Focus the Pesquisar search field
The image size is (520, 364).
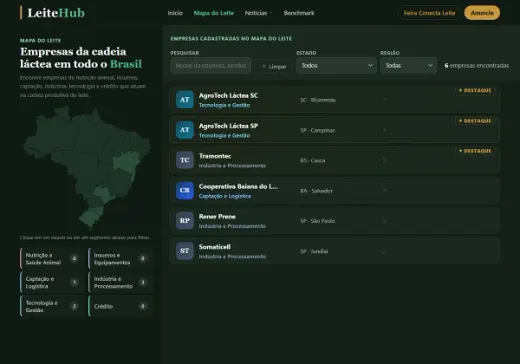coord(211,66)
